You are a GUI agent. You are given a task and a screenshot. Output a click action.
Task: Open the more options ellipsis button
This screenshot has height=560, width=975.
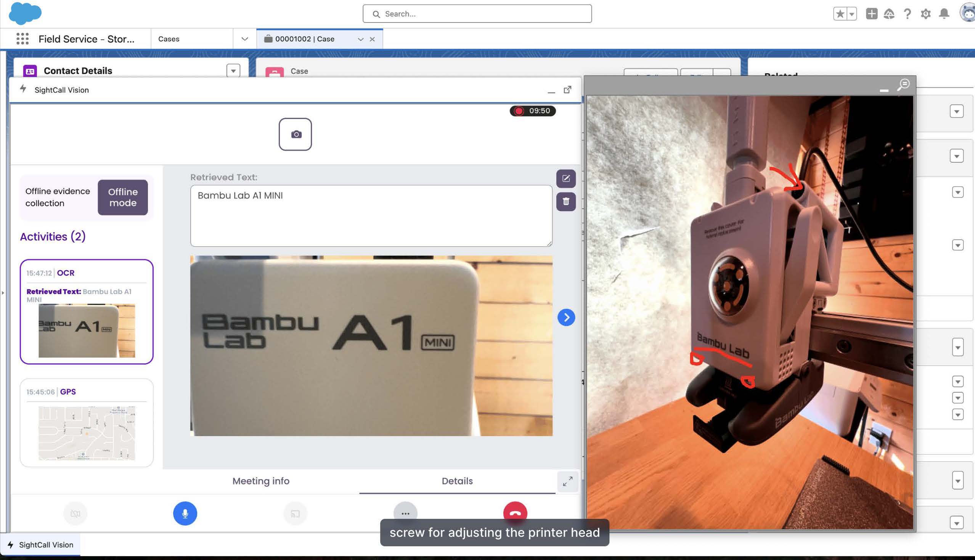[405, 513]
